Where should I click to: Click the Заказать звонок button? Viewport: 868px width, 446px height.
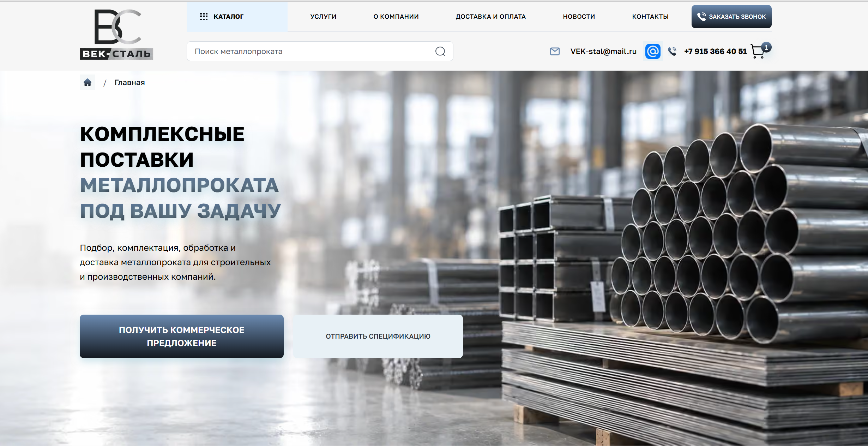point(731,17)
